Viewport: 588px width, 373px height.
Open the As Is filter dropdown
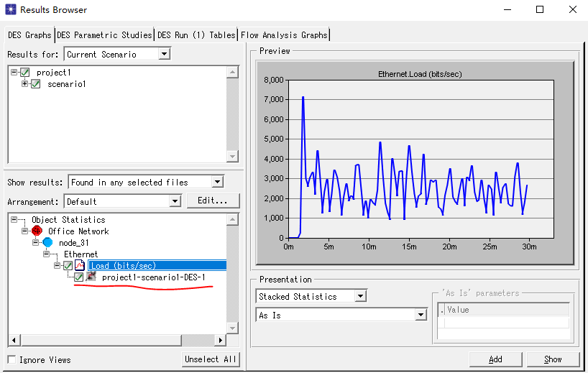pyautogui.click(x=421, y=315)
